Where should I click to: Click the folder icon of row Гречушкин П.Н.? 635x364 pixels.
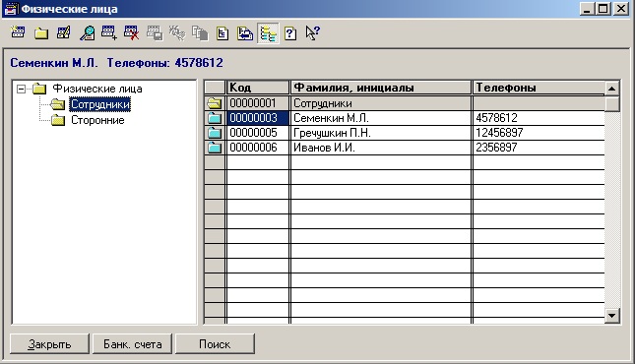215,133
